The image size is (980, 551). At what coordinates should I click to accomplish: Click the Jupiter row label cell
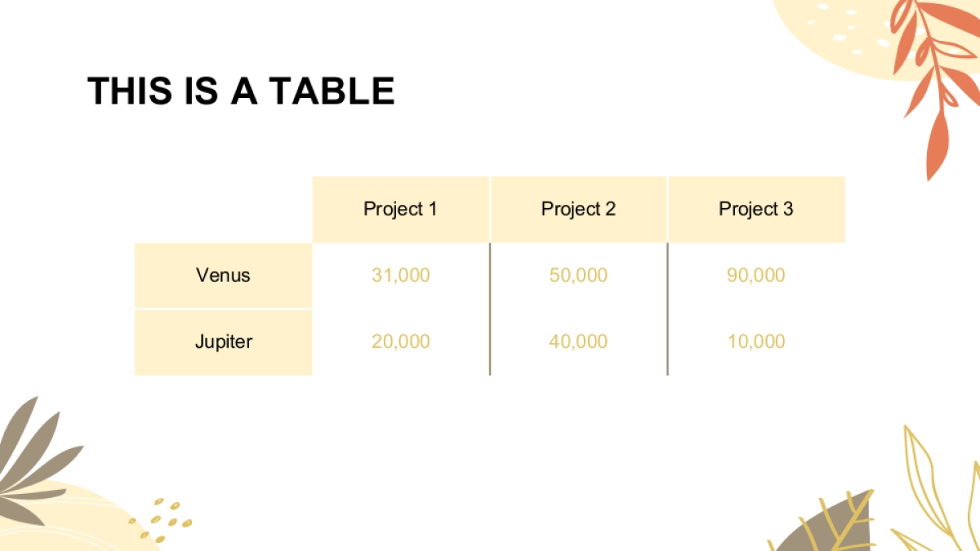click(223, 341)
